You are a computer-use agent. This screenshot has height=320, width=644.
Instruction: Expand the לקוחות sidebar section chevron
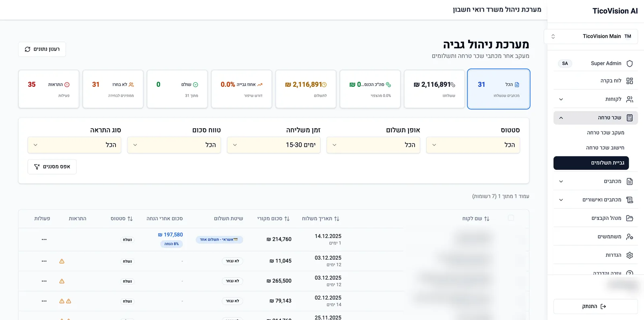pyautogui.click(x=561, y=99)
